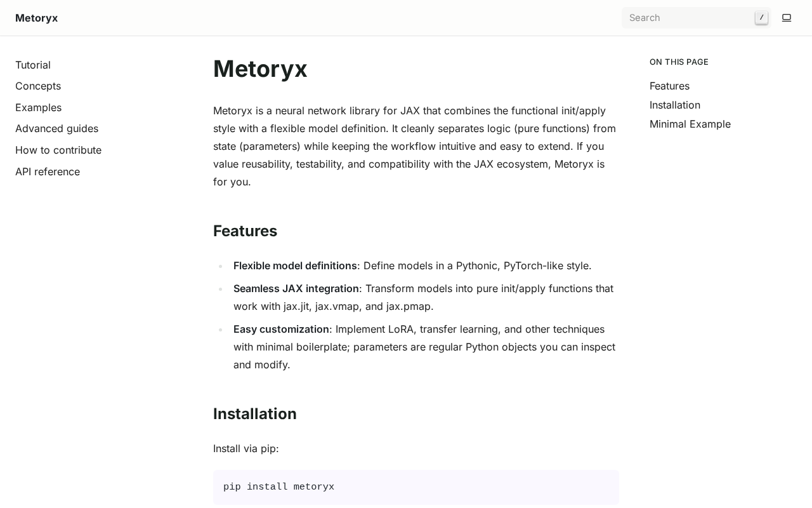Click the Installation section heading
This screenshot has width=812, height=508.
[255, 414]
